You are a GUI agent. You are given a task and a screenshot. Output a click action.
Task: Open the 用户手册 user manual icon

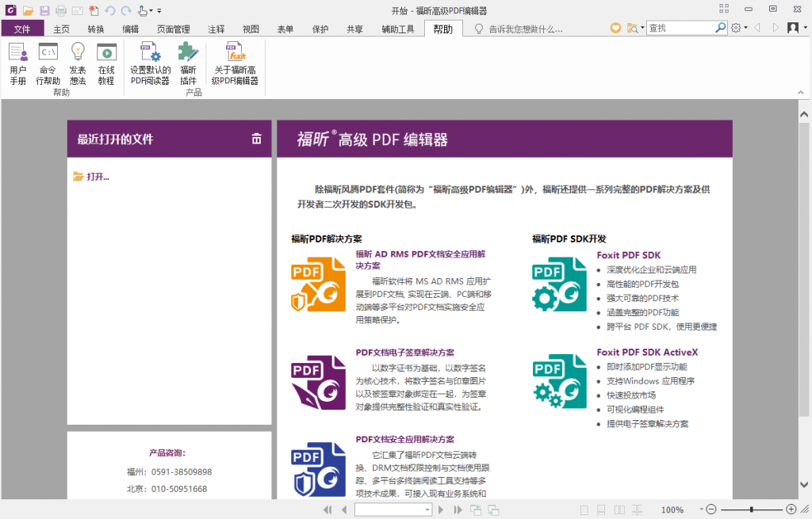[x=18, y=63]
